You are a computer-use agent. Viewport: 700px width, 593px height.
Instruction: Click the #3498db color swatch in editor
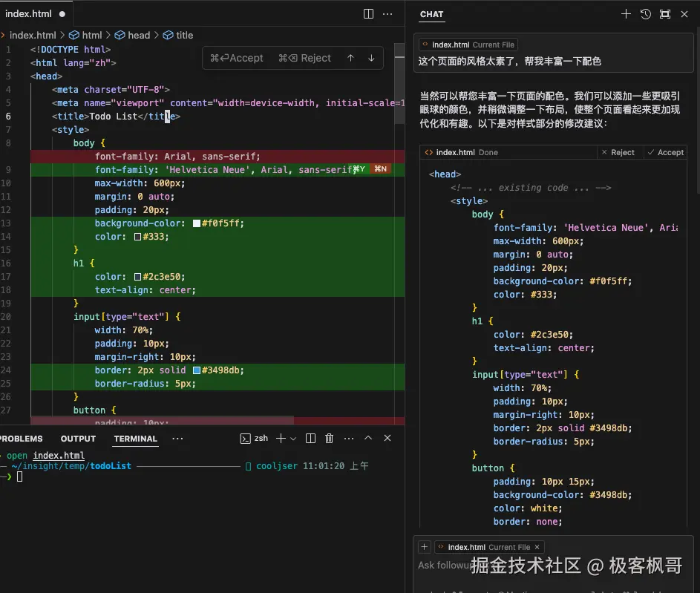coord(197,370)
